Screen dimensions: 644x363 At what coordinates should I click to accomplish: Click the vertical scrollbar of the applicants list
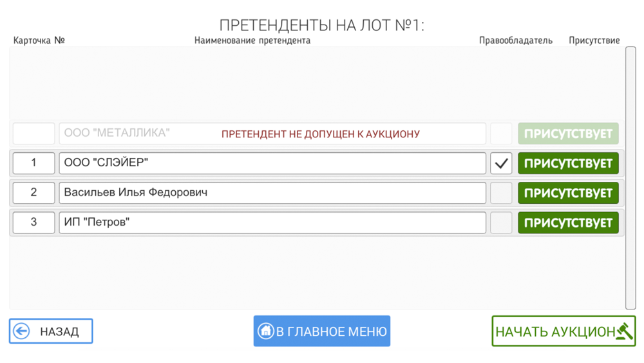(x=630, y=178)
